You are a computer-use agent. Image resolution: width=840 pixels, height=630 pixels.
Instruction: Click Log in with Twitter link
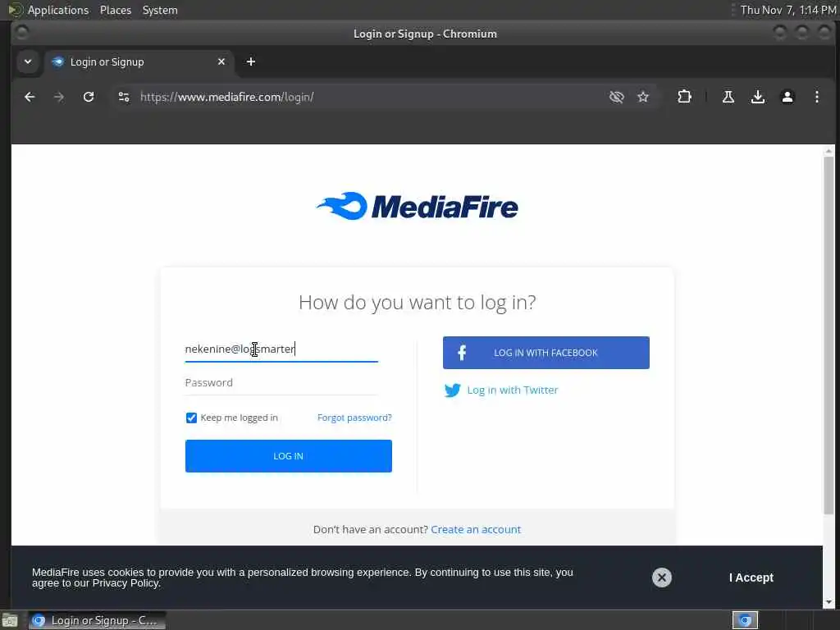[512, 390]
